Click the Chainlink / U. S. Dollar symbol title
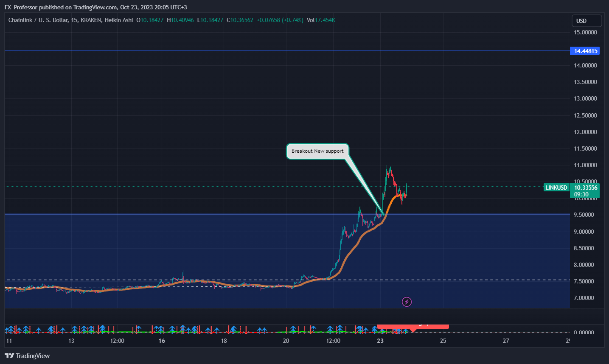Viewport: 609px width, 364px height. [71, 20]
